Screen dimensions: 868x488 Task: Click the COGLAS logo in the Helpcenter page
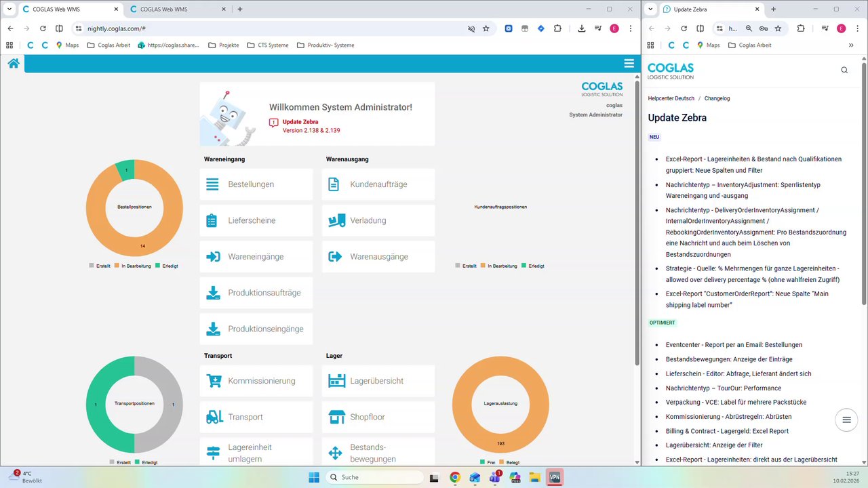671,71
